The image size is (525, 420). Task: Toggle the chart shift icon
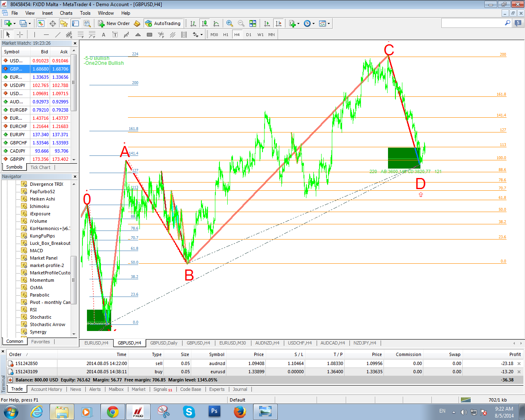point(278,23)
